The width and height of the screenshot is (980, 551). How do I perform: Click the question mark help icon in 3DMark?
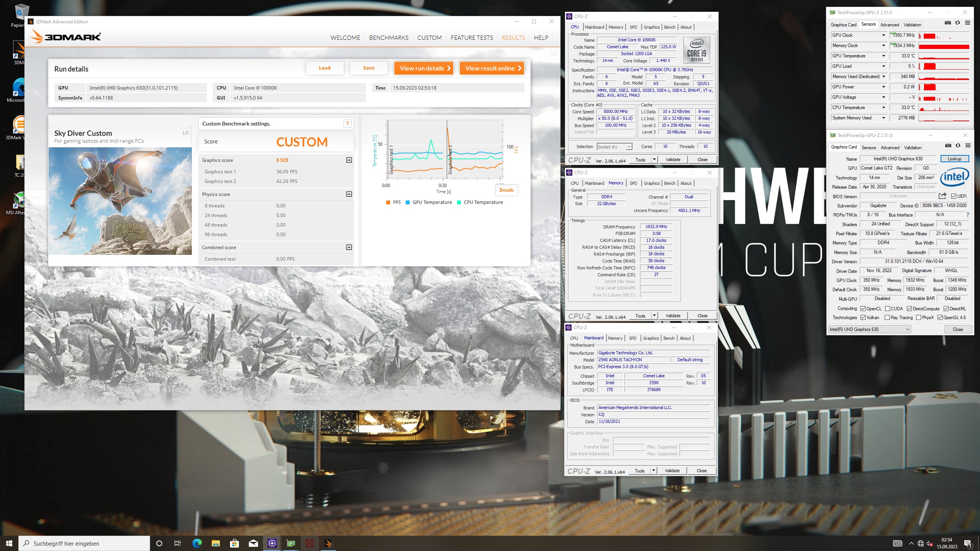pos(347,123)
